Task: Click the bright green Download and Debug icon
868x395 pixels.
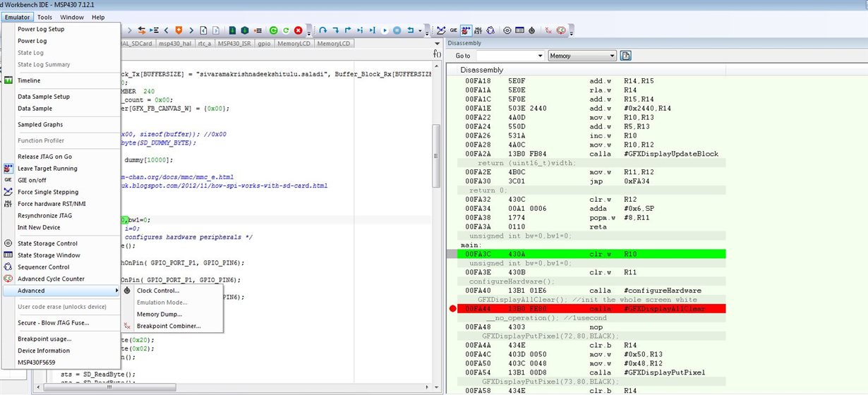Action: [x=273, y=30]
